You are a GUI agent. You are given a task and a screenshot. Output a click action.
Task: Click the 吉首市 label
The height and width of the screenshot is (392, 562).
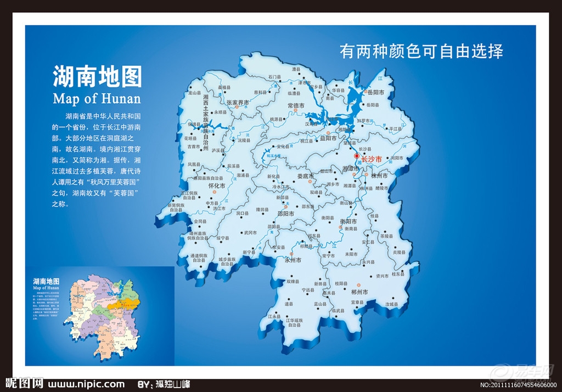click(x=194, y=147)
